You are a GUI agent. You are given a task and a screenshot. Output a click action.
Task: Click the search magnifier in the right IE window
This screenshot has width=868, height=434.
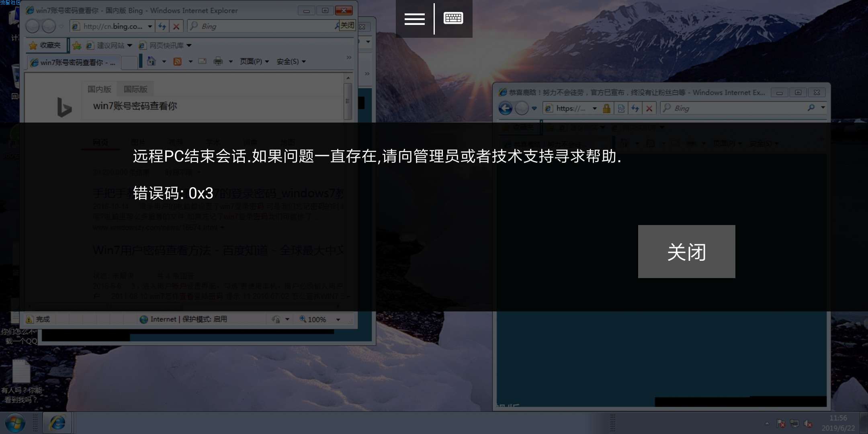(x=811, y=108)
